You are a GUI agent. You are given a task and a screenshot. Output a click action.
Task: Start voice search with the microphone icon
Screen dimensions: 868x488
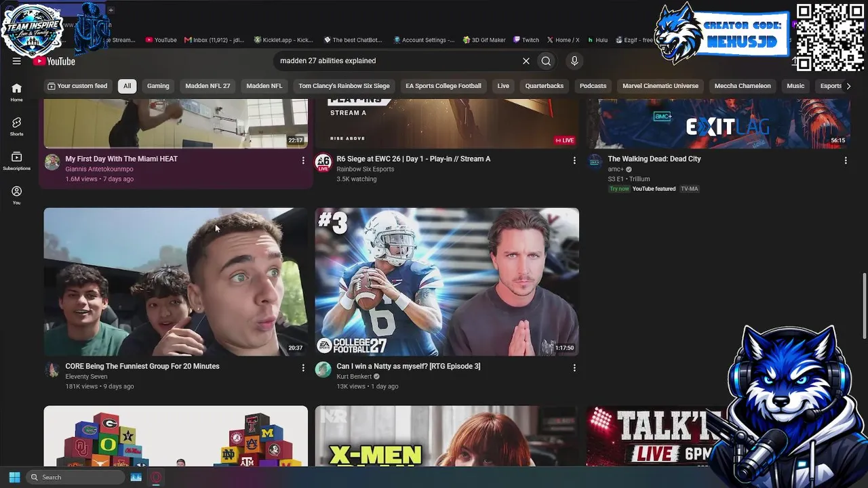tap(574, 61)
